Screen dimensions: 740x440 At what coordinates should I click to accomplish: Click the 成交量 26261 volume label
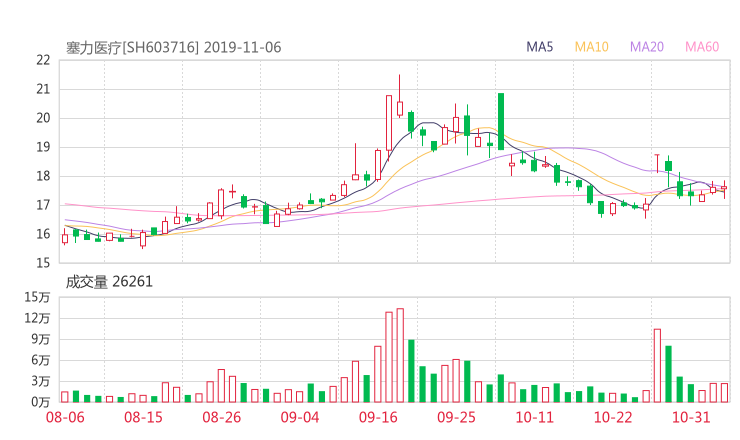tap(109, 282)
